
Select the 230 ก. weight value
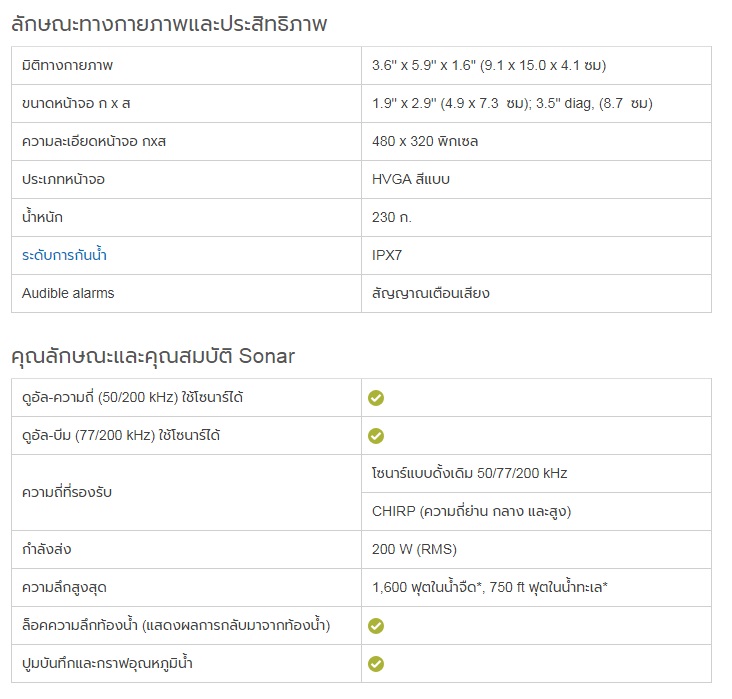392,217
